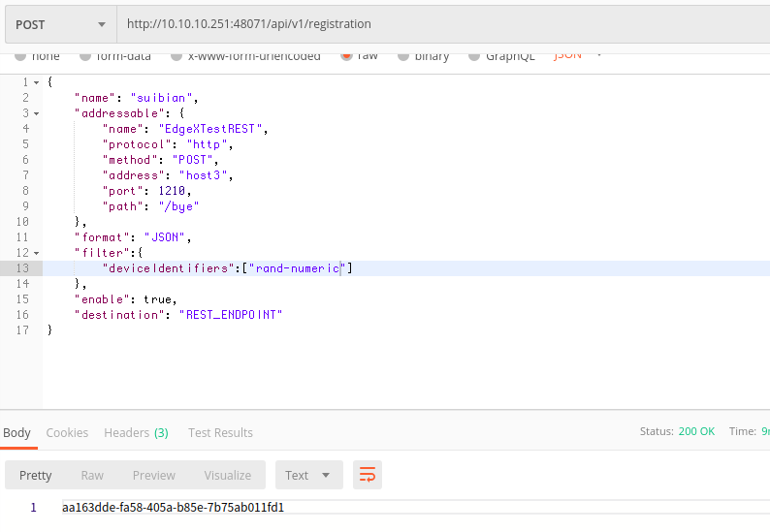Collapse the addressable block fold arrow
The image size is (770, 532).
coord(36,113)
